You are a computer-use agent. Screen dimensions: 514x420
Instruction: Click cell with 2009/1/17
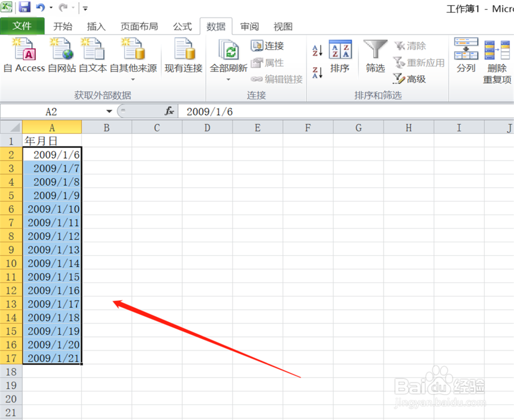point(52,304)
